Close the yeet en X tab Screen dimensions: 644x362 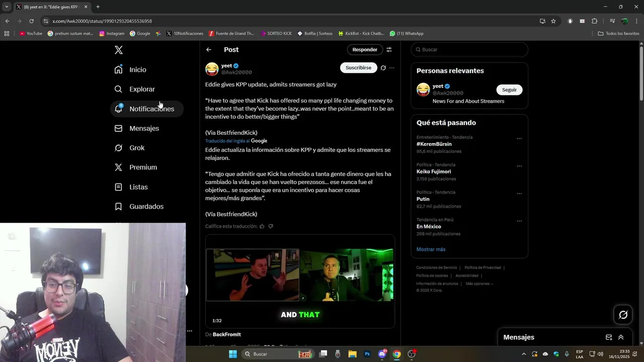click(x=86, y=7)
